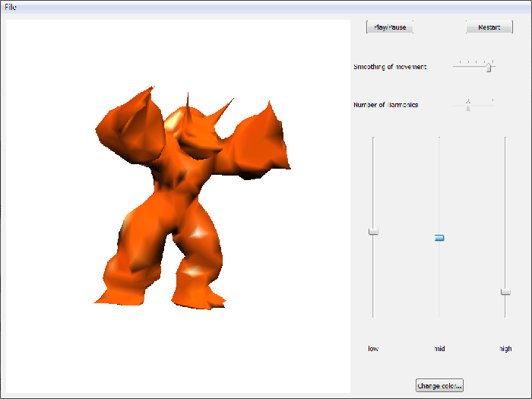The height and width of the screenshot is (399, 532).
Task: Click the Play/Pause button
Action: click(x=389, y=27)
